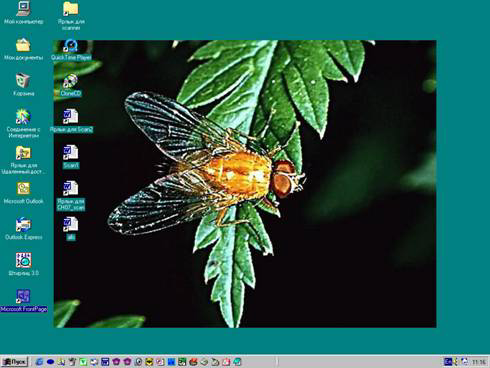Select the Соединение с Интернетом icon
Screen dimensions: 490x368
[x=23, y=117]
